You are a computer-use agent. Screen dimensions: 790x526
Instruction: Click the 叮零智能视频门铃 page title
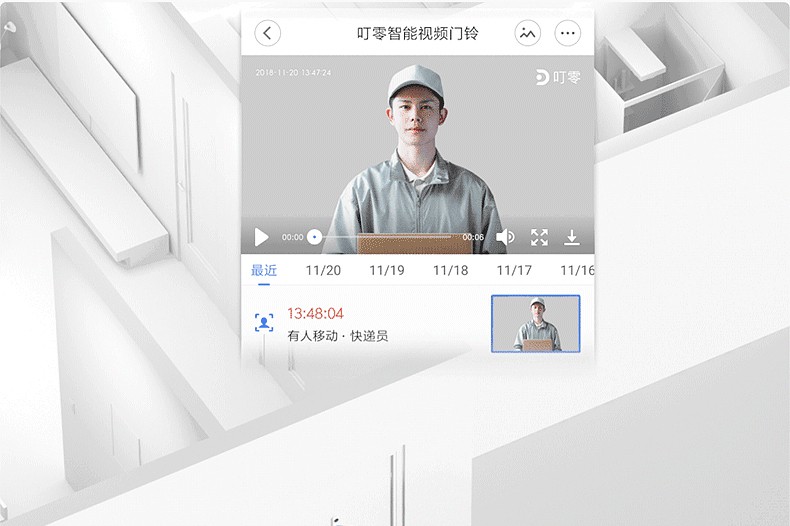pos(417,33)
